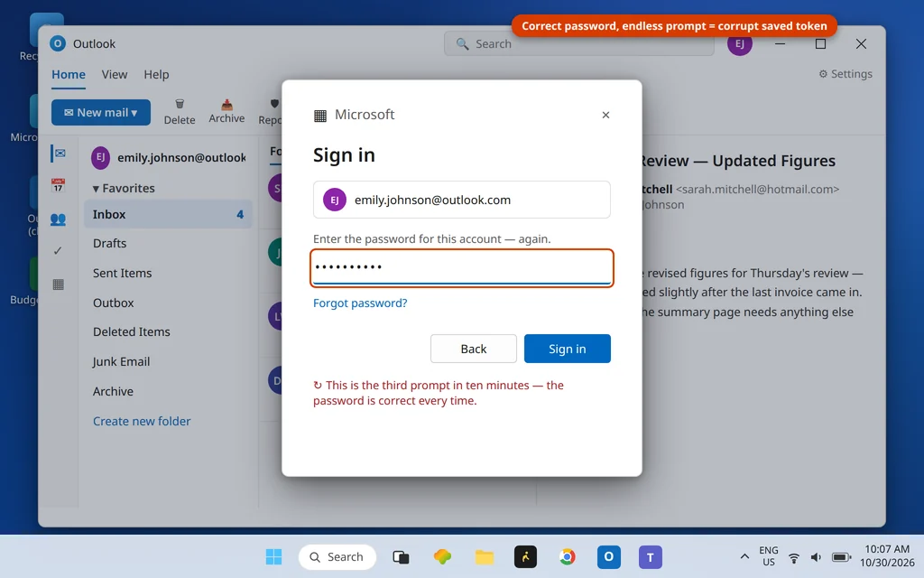Click the Create new folder link
Viewport: 924px width, 578px height.
click(x=142, y=421)
